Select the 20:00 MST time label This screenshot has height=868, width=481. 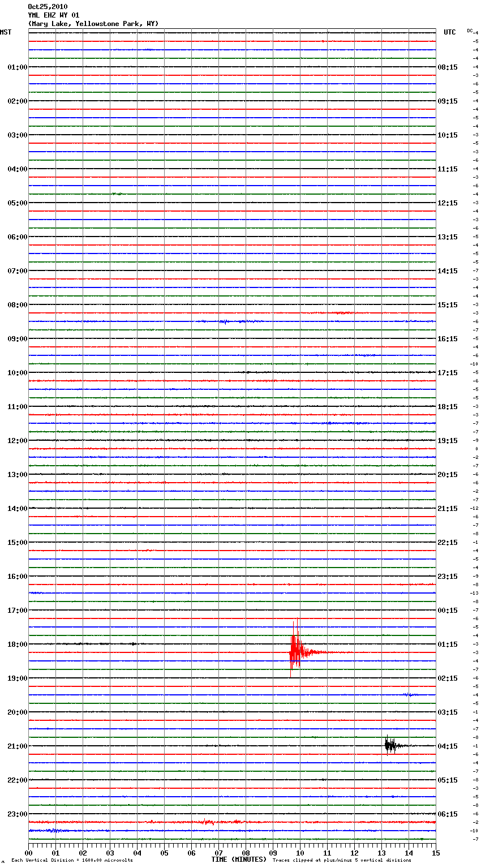[17, 712]
